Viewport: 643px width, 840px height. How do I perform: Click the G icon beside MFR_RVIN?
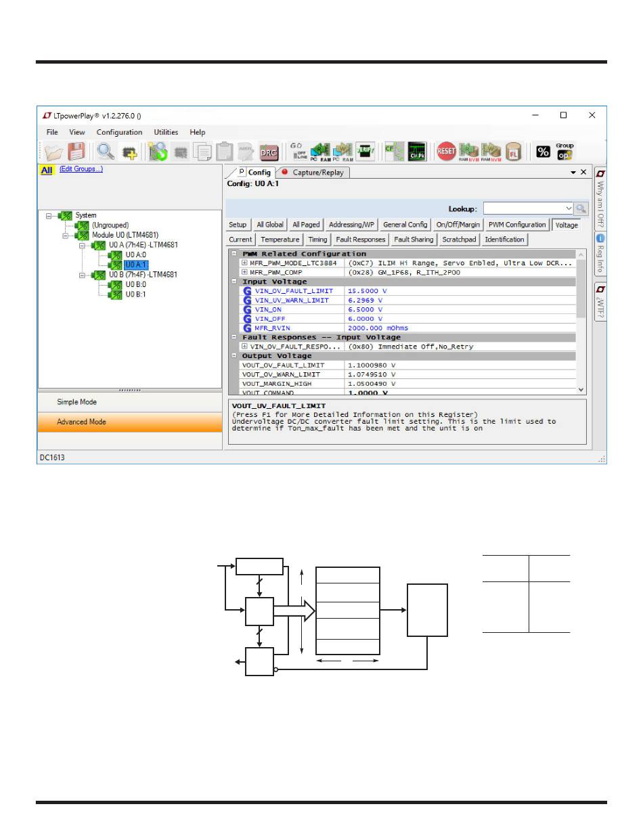pos(248,328)
